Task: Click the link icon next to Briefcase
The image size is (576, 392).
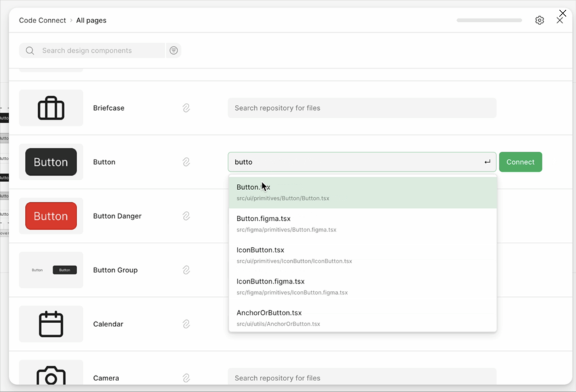Action: tap(187, 107)
